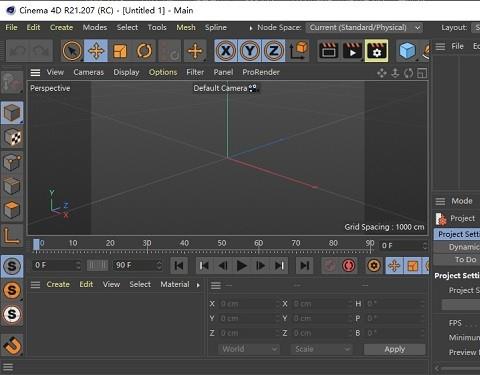Toggle X axis lock
Image resolution: width=480 pixels, height=375 pixels.
[226, 51]
